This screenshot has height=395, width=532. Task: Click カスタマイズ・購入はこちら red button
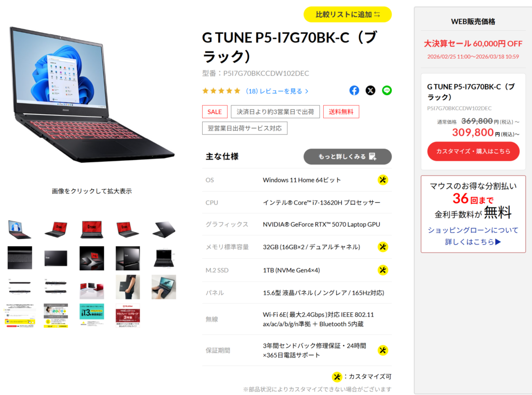point(473,151)
